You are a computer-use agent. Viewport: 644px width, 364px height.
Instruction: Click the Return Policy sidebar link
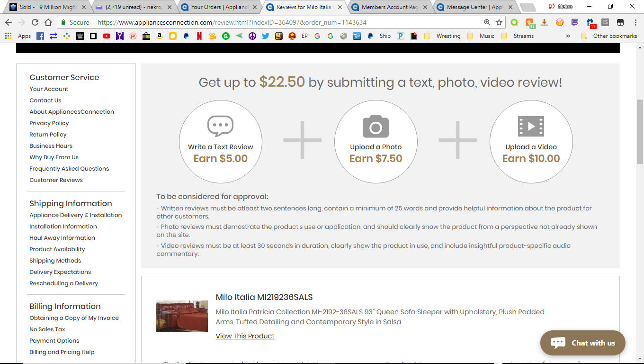coord(48,135)
